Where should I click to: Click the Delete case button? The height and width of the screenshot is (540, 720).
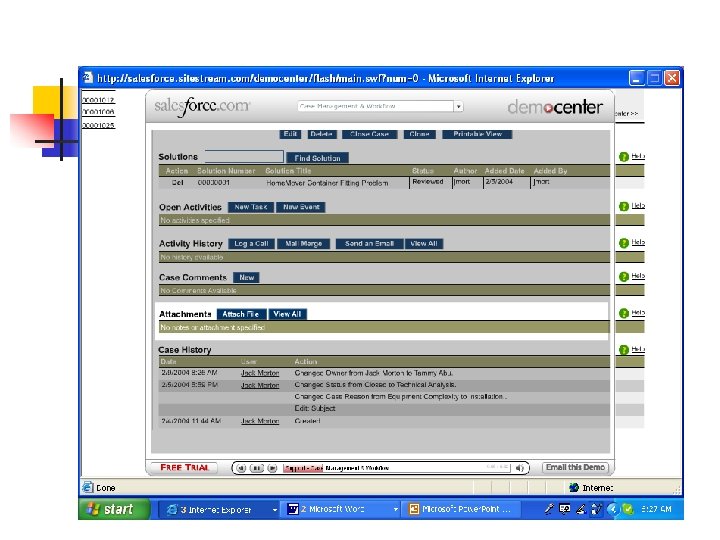(321, 134)
